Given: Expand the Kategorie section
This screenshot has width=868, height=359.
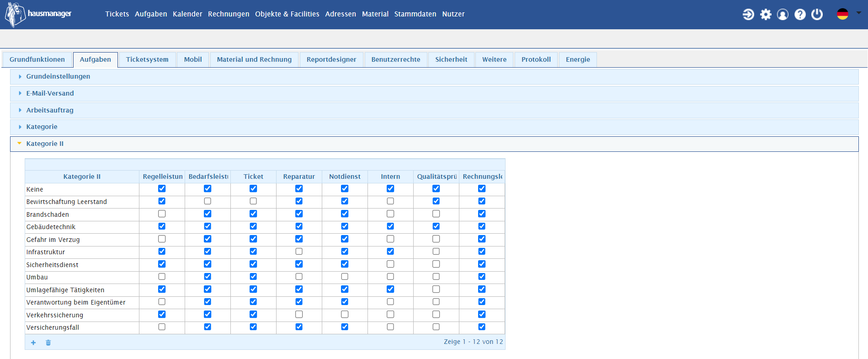Looking at the screenshot, I should [434, 127].
